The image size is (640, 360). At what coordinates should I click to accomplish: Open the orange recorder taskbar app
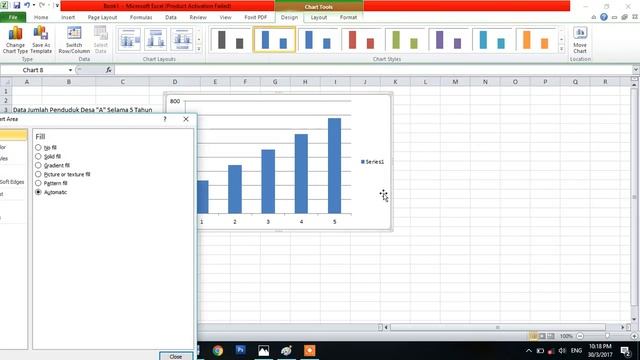pyautogui.click(x=309, y=351)
